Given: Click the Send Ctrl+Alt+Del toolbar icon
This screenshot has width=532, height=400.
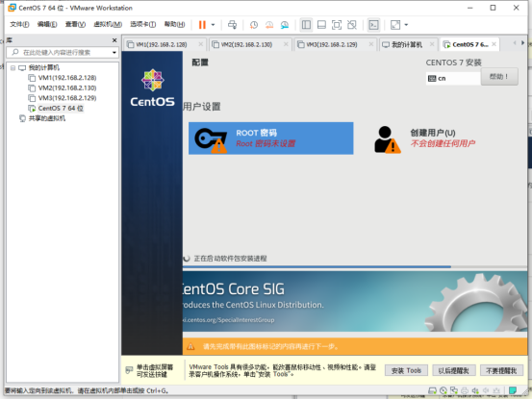Looking at the screenshot, I should [233, 25].
